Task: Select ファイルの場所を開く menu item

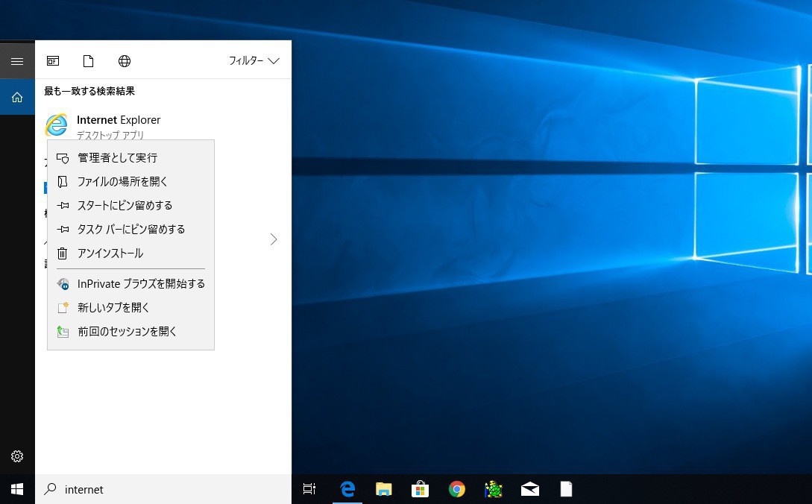Action: click(x=122, y=182)
